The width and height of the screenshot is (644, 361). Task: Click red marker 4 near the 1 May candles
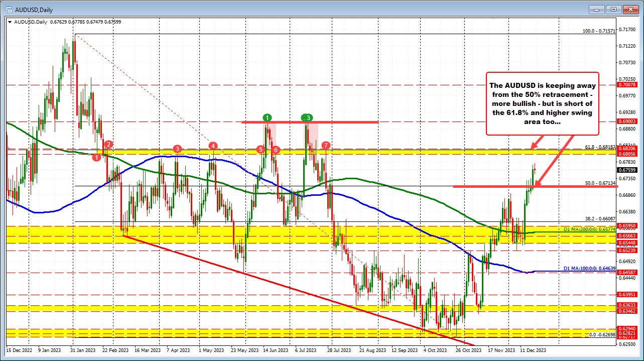pos(213,145)
